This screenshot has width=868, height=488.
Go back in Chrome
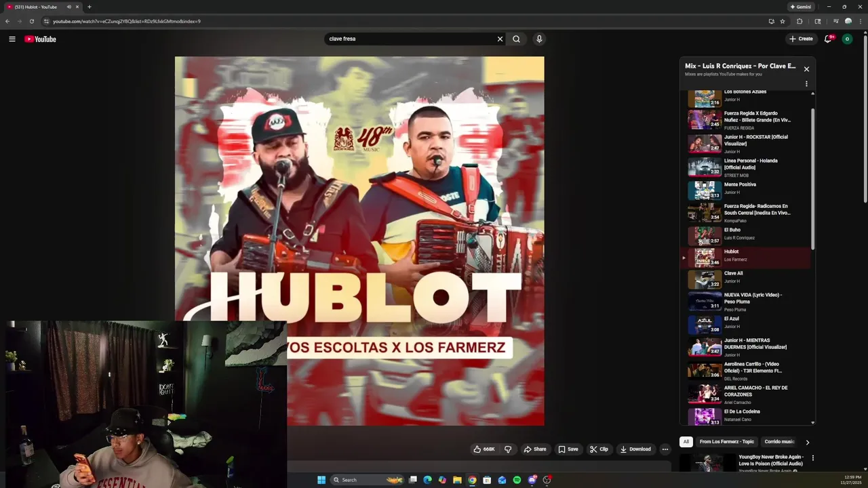[7, 21]
